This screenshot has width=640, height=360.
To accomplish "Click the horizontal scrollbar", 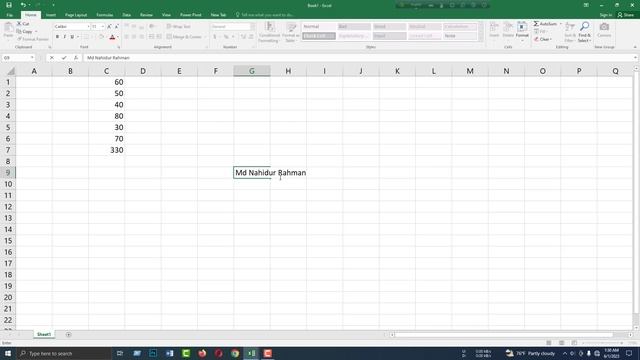I will [504, 335].
